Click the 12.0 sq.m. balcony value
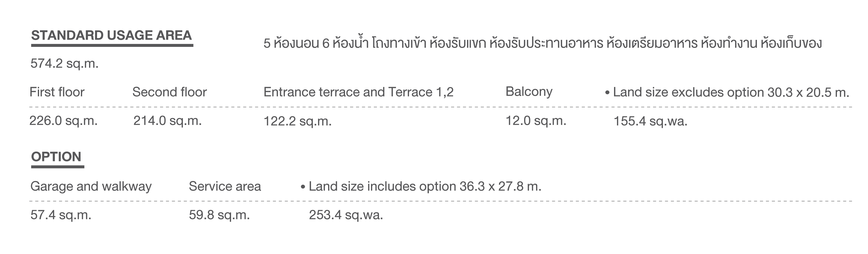This screenshot has height=254, width=868. 536,121
